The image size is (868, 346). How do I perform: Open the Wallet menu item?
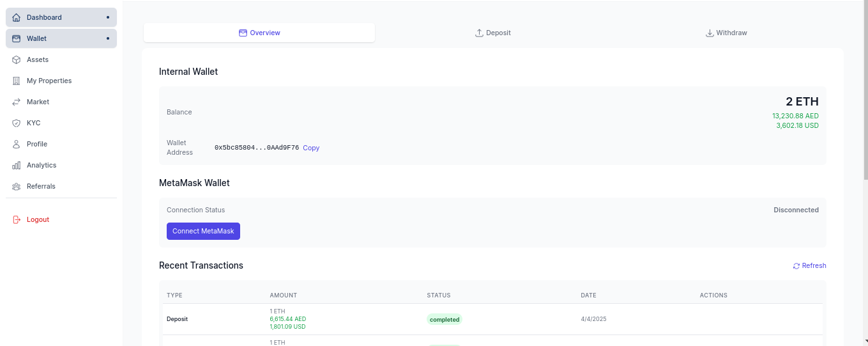click(61, 38)
